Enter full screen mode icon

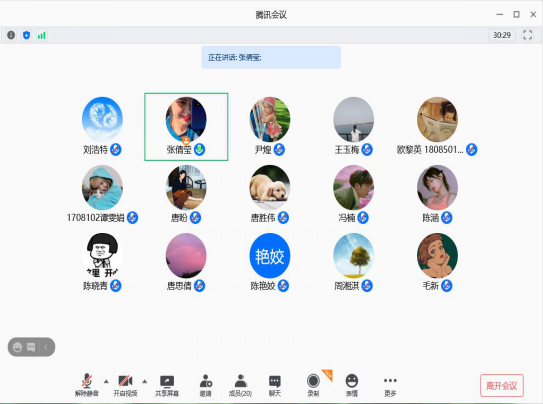527,35
